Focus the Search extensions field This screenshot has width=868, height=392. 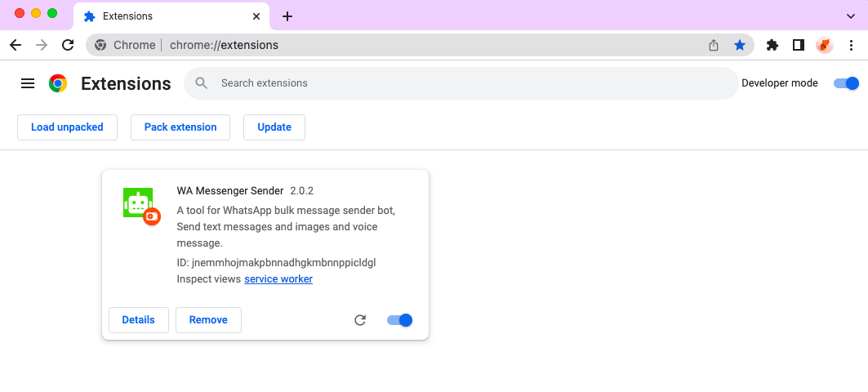tap(461, 83)
